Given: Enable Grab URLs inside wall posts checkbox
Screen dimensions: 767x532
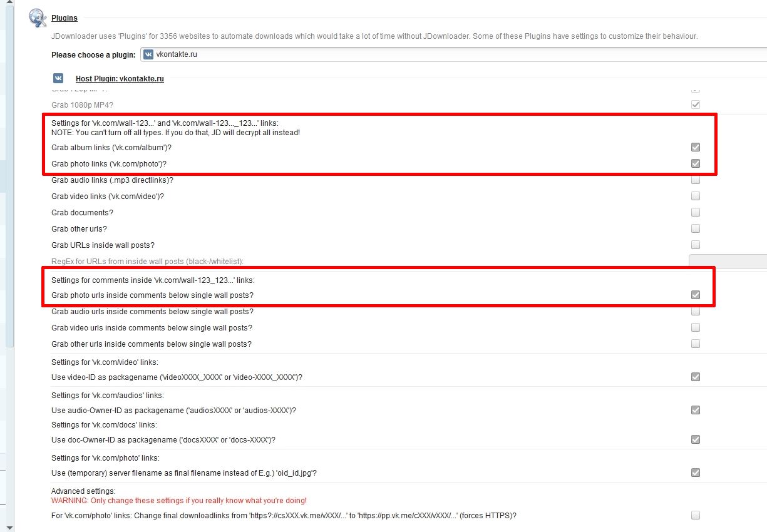Looking at the screenshot, I should (x=695, y=245).
